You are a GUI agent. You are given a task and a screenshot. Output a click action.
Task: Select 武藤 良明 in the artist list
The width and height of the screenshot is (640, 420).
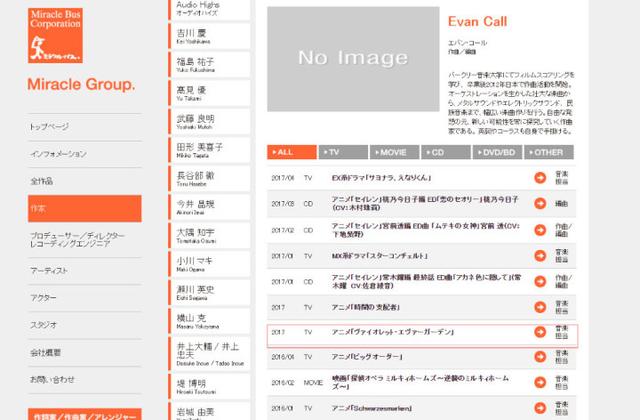click(209, 122)
